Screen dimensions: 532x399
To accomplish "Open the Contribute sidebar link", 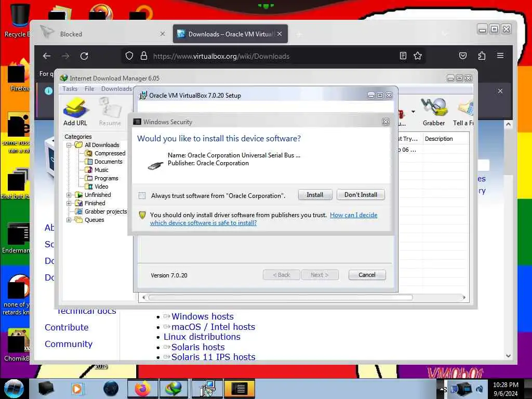I will [x=66, y=327].
